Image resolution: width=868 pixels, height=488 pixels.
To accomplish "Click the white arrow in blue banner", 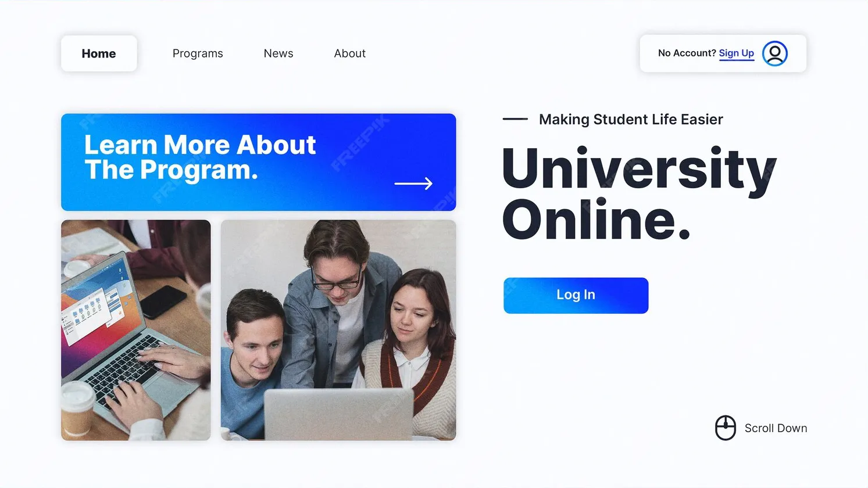I will point(413,184).
